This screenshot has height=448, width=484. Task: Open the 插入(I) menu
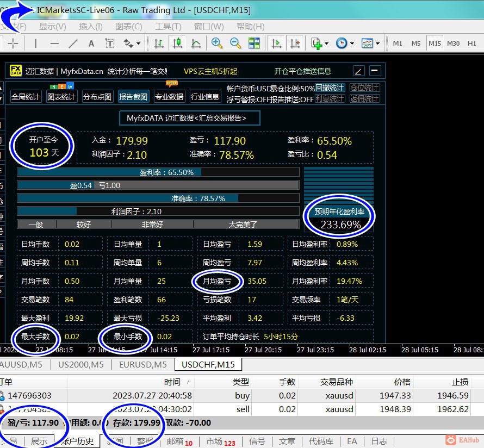click(90, 27)
